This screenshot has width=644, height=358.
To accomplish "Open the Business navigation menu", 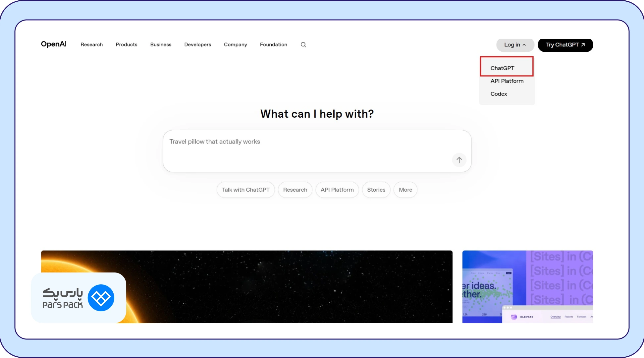I will tap(161, 44).
